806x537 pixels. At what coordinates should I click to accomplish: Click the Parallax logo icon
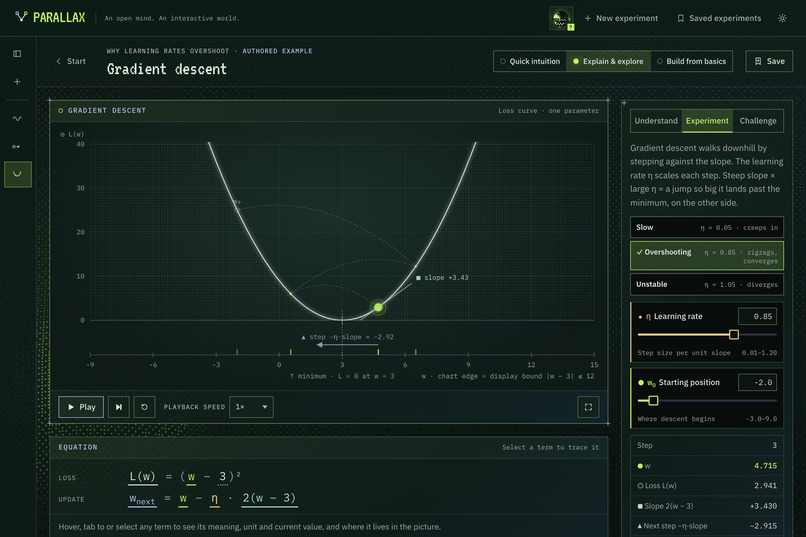[x=21, y=17]
